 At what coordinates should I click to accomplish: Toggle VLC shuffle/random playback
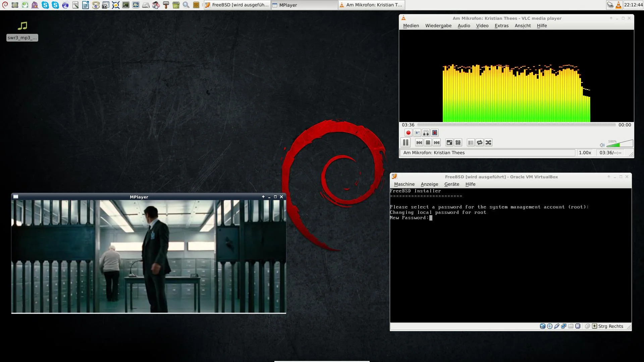coord(488,142)
